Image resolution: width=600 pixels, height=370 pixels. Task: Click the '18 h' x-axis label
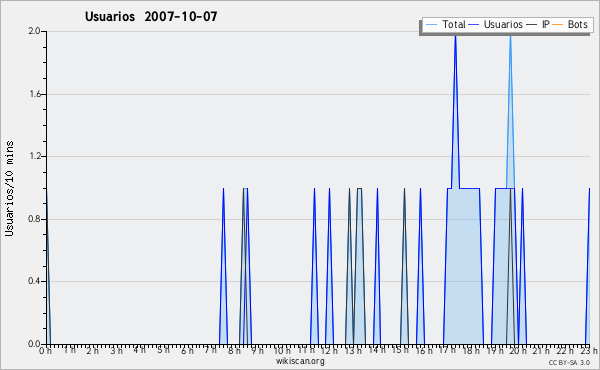471,350
